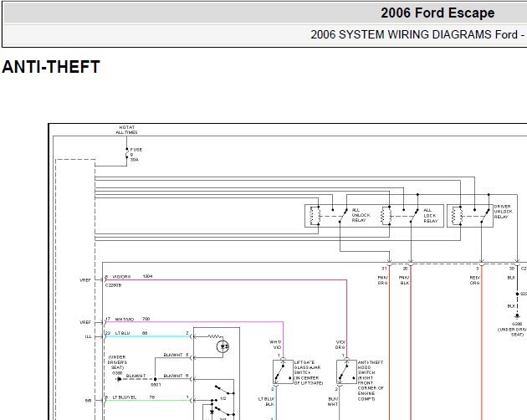This screenshot has height=420, width=527.
Task: Click the 'S301' splice label
Action: click(156, 385)
